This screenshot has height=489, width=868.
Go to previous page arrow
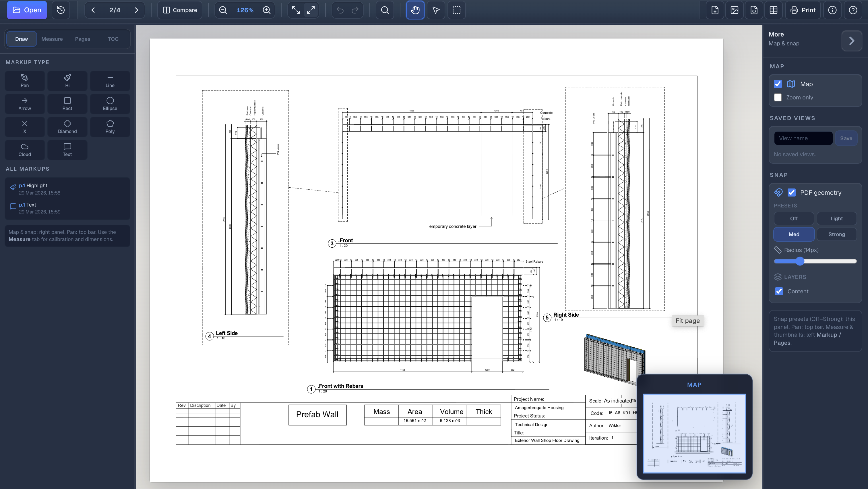pyautogui.click(x=93, y=10)
